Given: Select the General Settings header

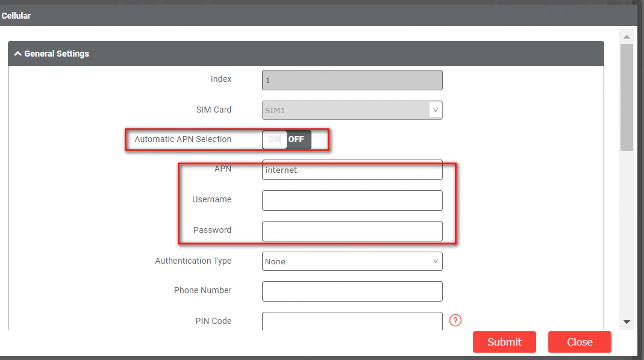Looking at the screenshot, I should click(x=56, y=54).
